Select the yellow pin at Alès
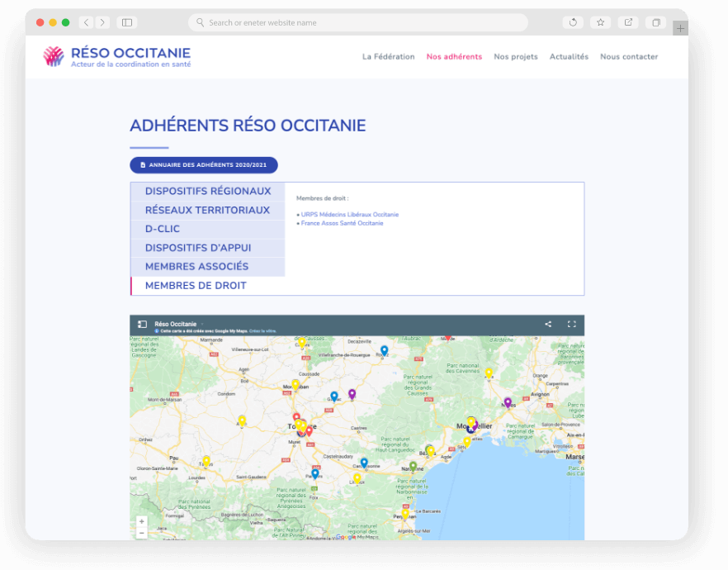The image size is (728, 570). point(489,373)
